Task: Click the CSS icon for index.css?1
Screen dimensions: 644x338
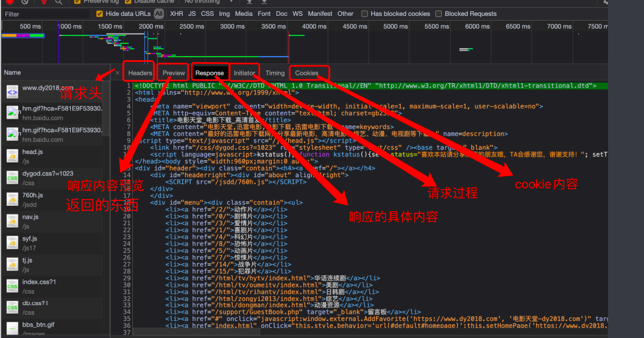Action: click(x=12, y=286)
